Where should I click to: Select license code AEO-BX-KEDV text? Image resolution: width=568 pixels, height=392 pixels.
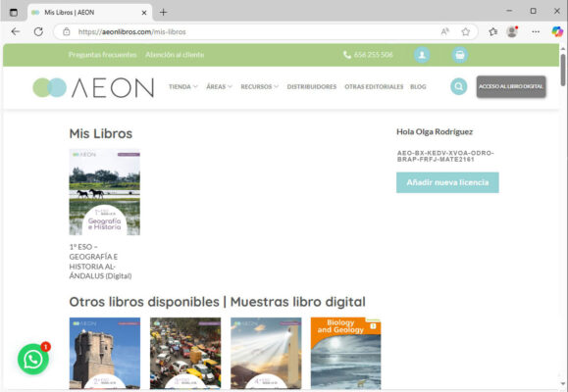click(445, 156)
